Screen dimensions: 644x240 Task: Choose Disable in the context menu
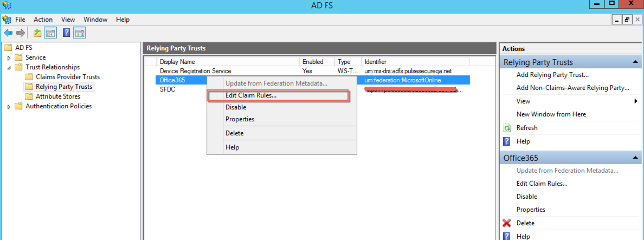tap(281, 107)
